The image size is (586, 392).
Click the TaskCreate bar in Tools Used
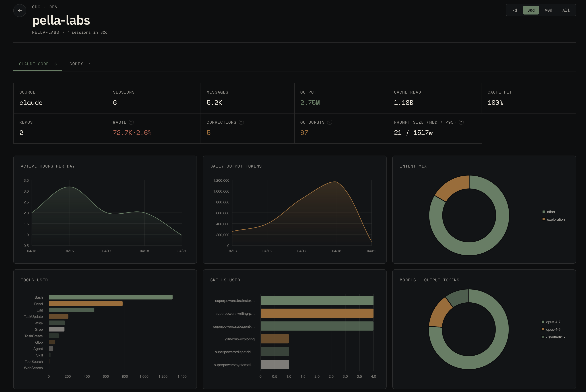[x=54, y=336]
